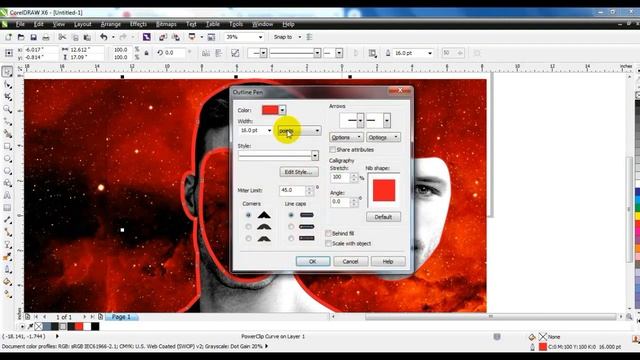Open line Style dropdown in dialog
The height and width of the screenshot is (360, 640).
pos(315,156)
